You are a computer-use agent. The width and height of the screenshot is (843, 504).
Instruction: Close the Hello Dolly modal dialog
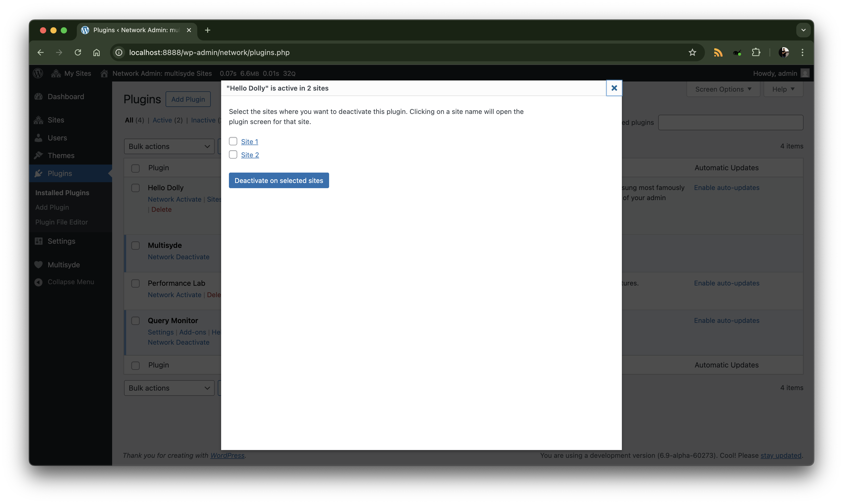(614, 88)
